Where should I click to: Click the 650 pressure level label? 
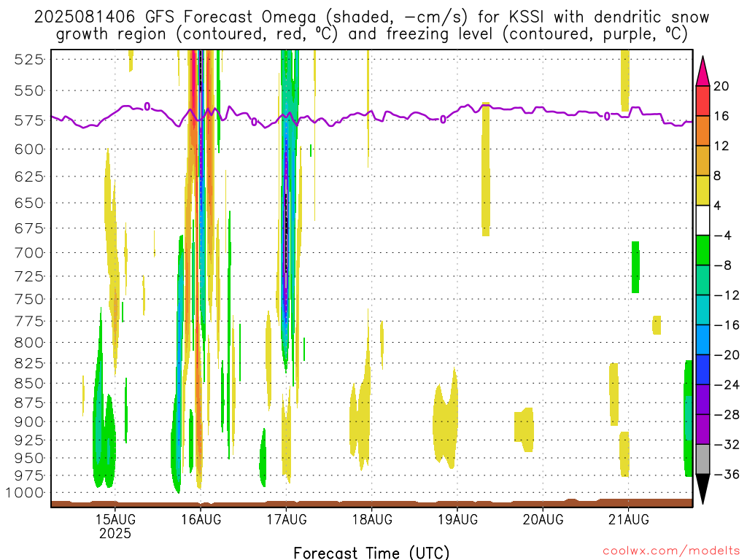pos(28,203)
